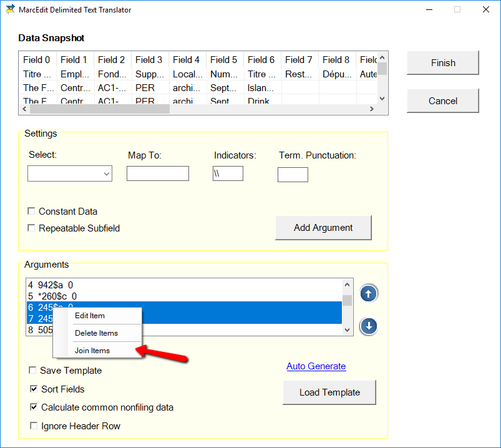Click the 'Field 2' column header
Screen dimensions: 501x448
[111, 60]
